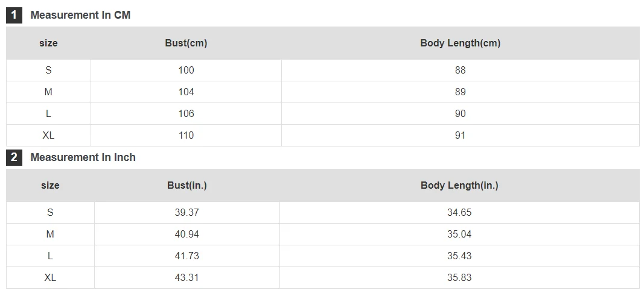
Task: Select size XL row in CM table
Action: pos(323,136)
